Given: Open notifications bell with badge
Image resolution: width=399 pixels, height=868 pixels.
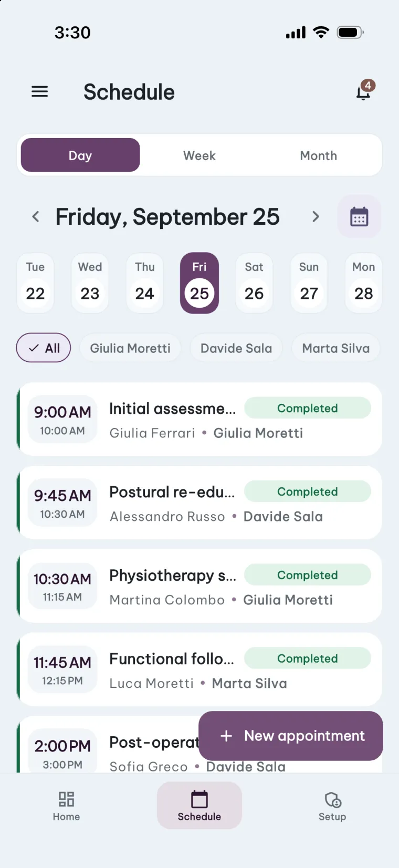Looking at the screenshot, I should click(365, 91).
